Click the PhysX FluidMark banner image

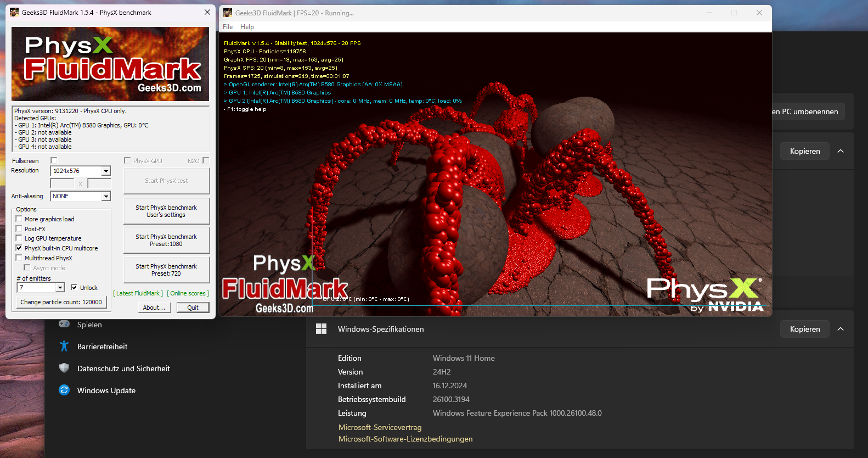click(110, 64)
